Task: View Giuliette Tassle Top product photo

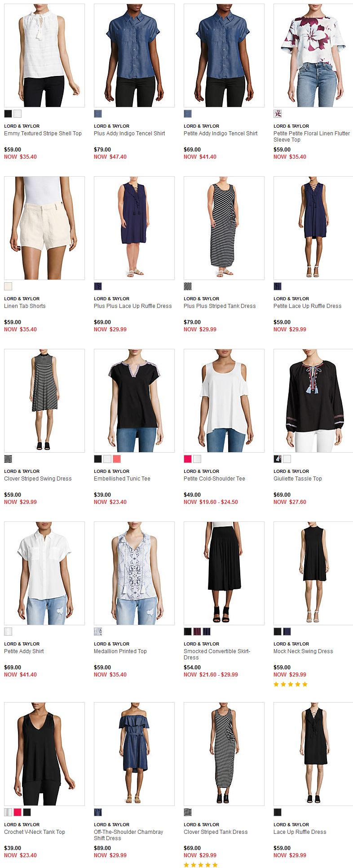Action: pos(313,401)
